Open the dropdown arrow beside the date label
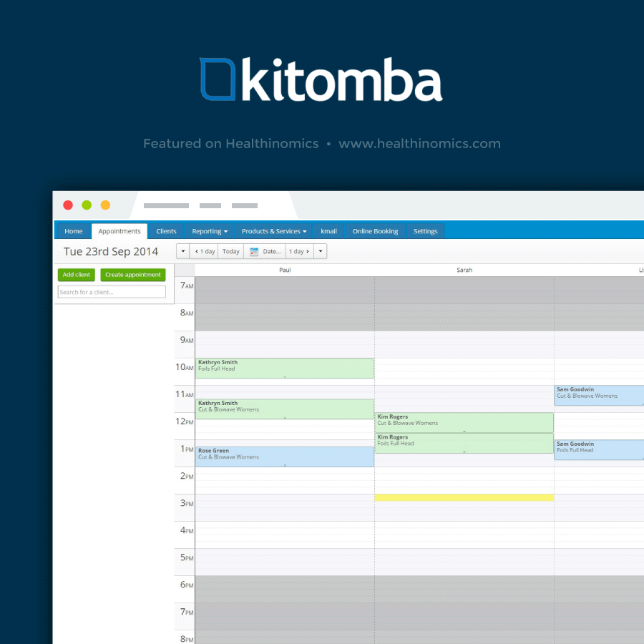Screen dimensions: 644x644 (x=182, y=251)
